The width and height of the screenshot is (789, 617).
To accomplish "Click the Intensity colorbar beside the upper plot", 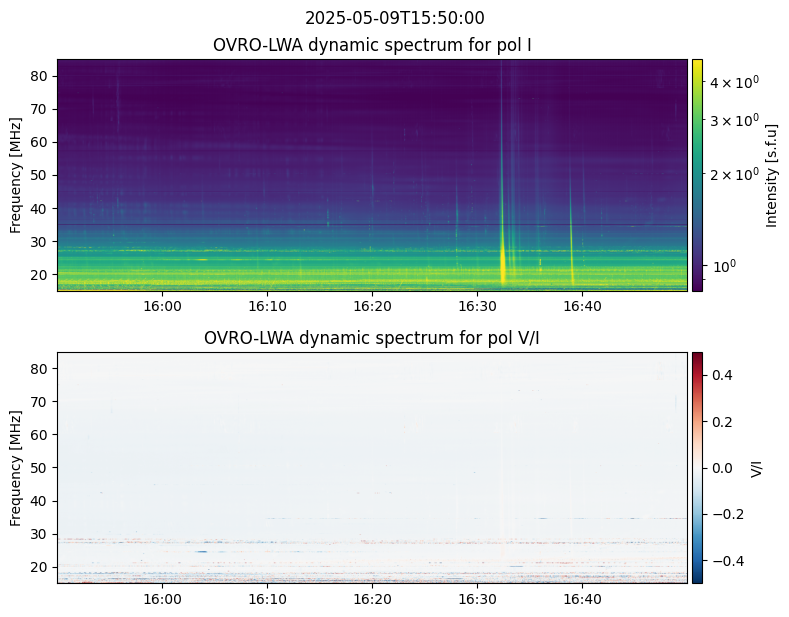I will [697, 175].
